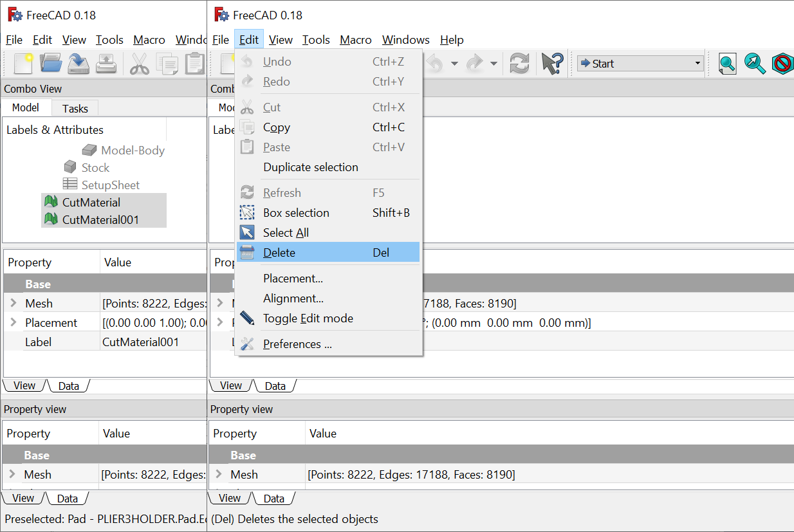Click the Stock cube icon in tree

coord(70,167)
